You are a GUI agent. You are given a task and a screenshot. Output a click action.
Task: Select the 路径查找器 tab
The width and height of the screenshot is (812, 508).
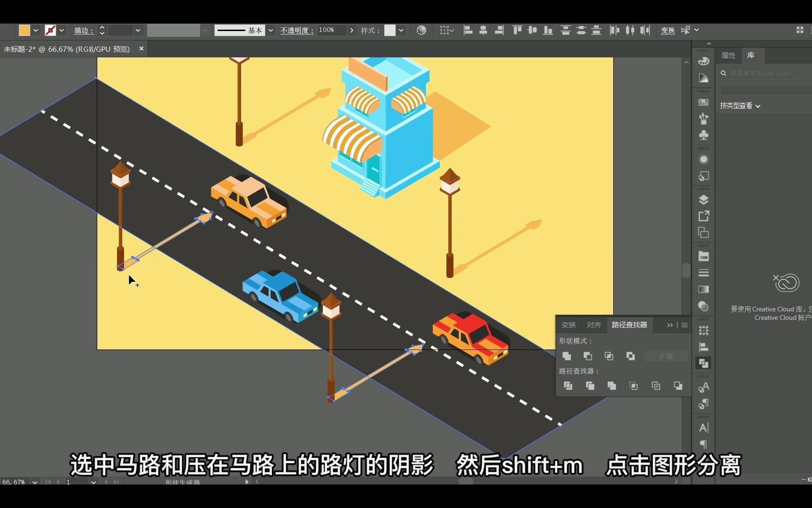(x=629, y=325)
